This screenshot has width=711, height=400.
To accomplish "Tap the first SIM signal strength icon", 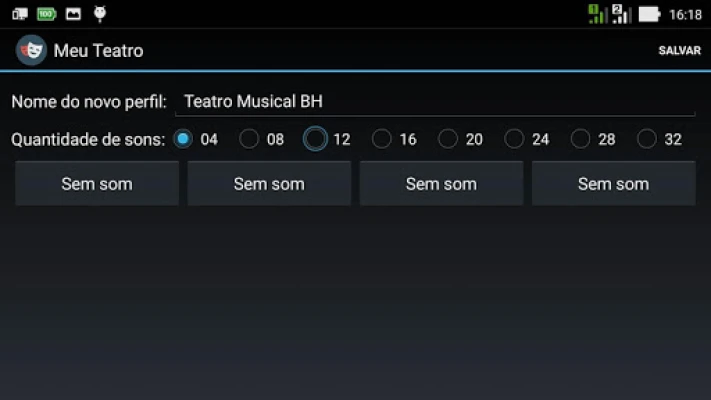I will 597,14.
